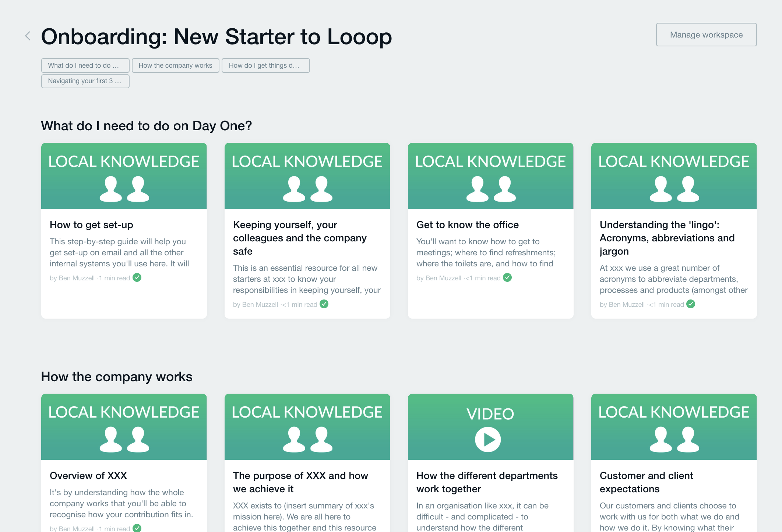The width and height of the screenshot is (782, 532).
Task: Click people icon on the 'lingo' acronyms card
Action: 674,189
